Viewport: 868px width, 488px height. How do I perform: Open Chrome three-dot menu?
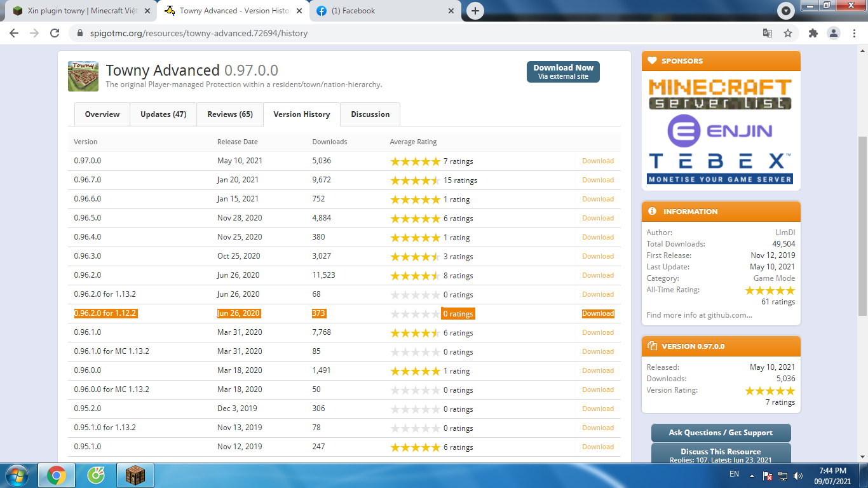[853, 33]
